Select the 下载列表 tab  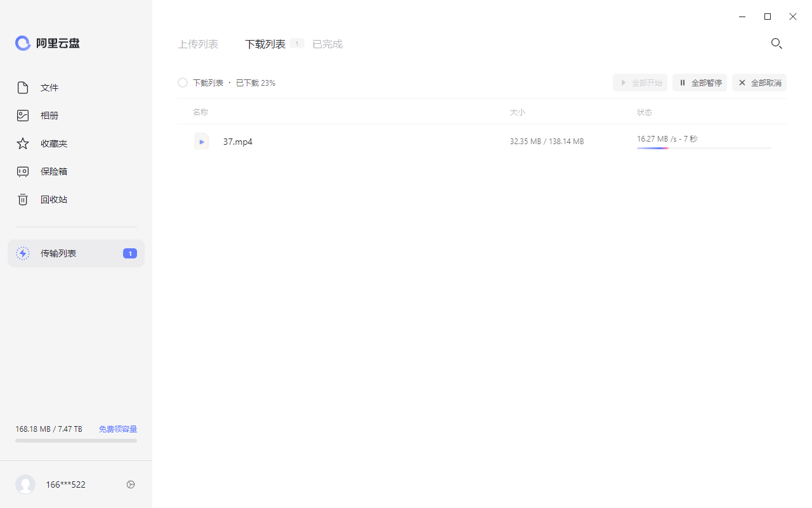(x=265, y=44)
